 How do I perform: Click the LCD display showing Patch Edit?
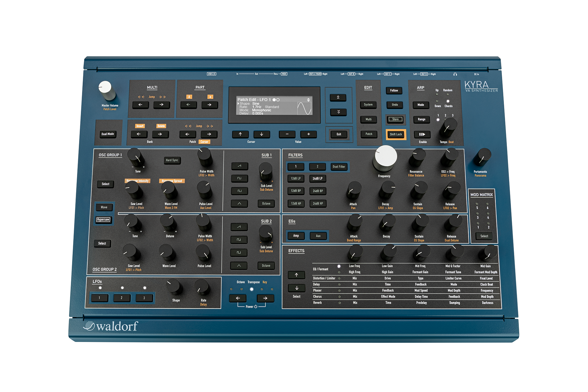275,105
